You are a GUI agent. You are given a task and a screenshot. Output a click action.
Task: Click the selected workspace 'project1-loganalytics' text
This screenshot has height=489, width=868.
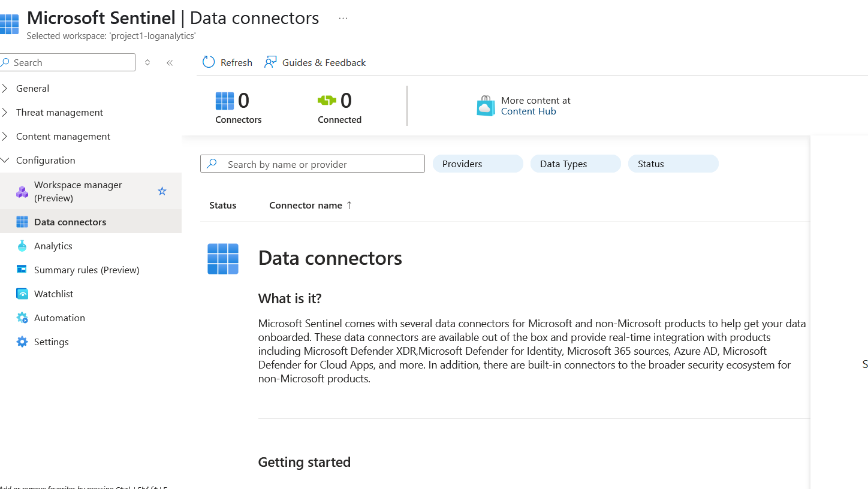pyautogui.click(x=111, y=36)
